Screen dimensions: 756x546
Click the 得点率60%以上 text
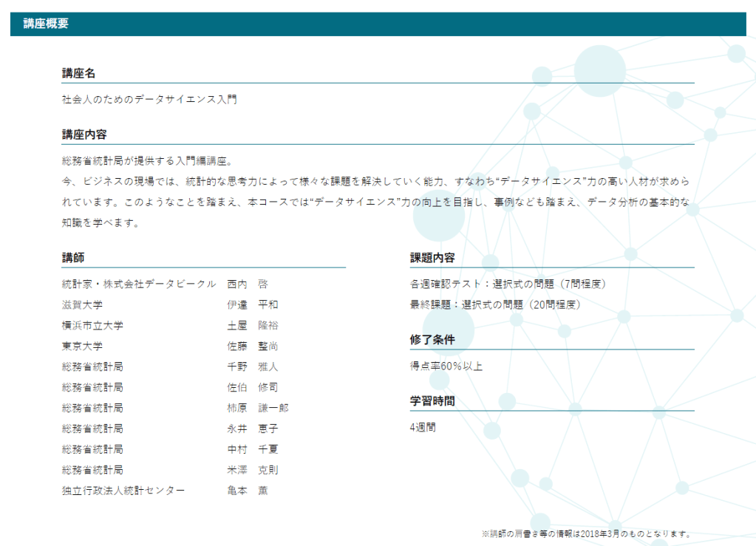point(446,366)
